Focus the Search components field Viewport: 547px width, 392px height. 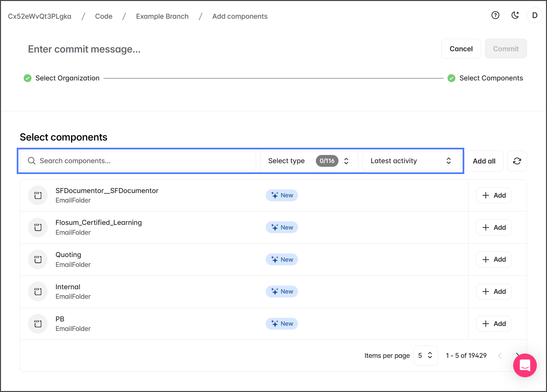coord(144,161)
